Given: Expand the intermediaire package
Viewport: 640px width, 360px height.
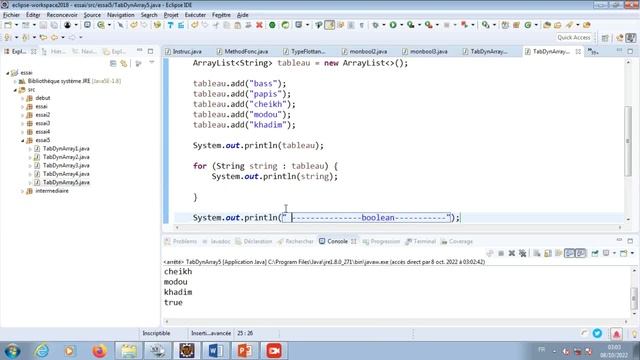Looking at the screenshot, I should pyautogui.click(x=23, y=191).
